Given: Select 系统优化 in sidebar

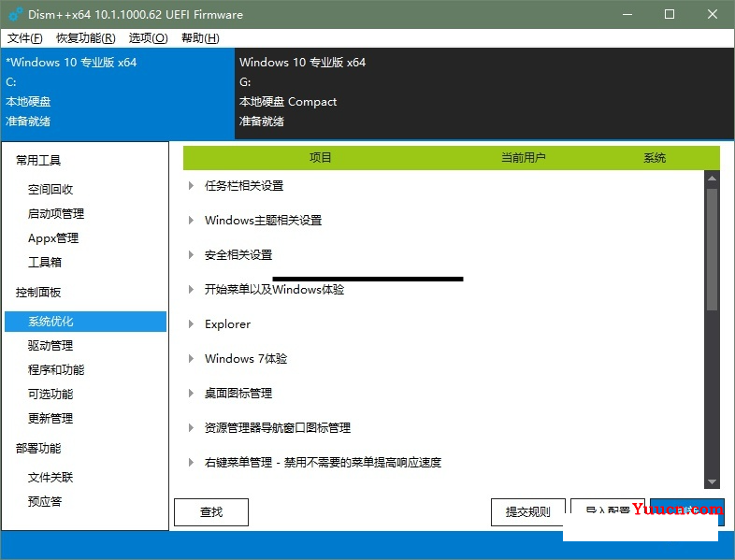Looking at the screenshot, I should [x=85, y=322].
